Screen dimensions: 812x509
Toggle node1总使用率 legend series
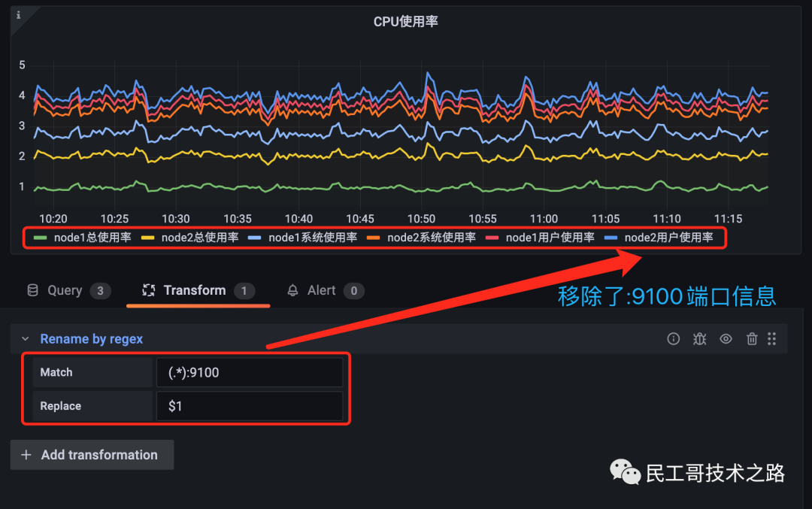(92, 238)
